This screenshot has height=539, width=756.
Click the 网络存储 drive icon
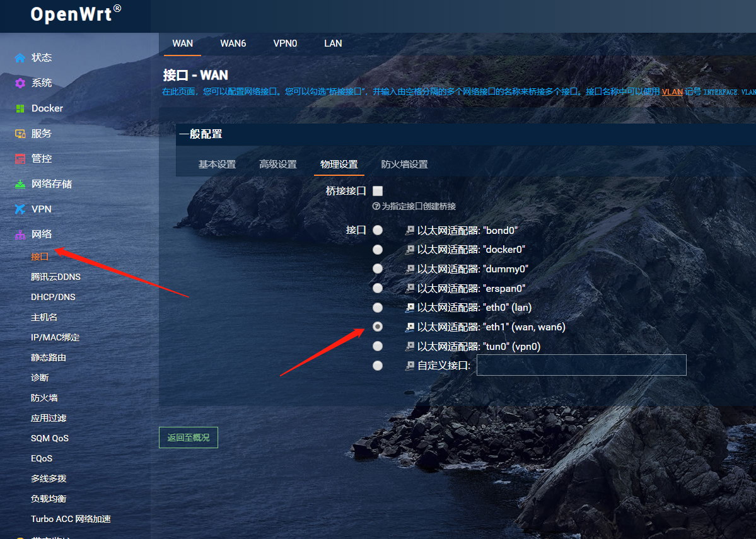20,184
